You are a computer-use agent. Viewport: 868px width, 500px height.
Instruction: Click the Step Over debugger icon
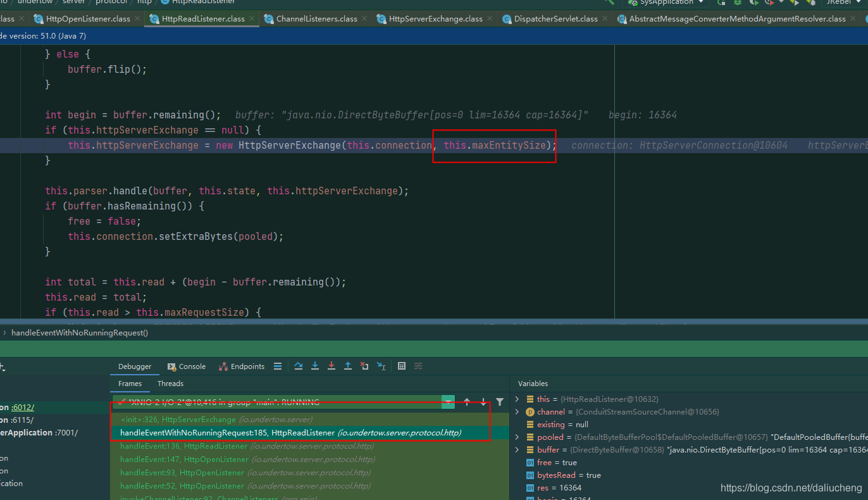pyautogui.click(x=299, y=366)
